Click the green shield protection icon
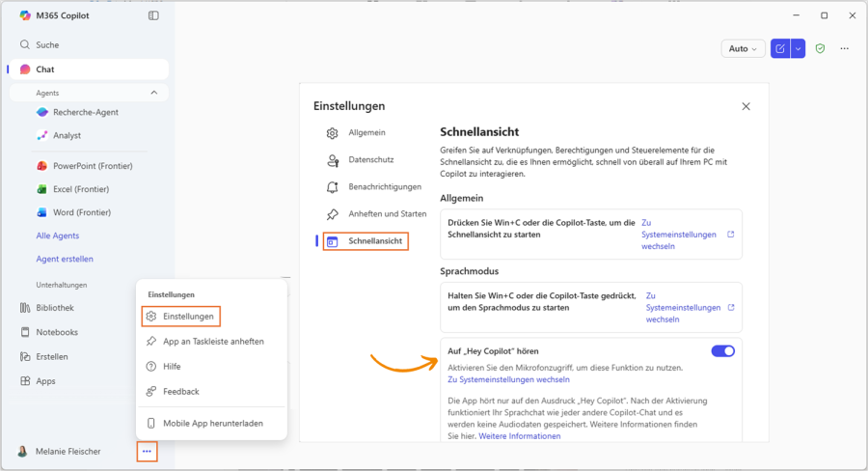 click(x=820, y=48)
